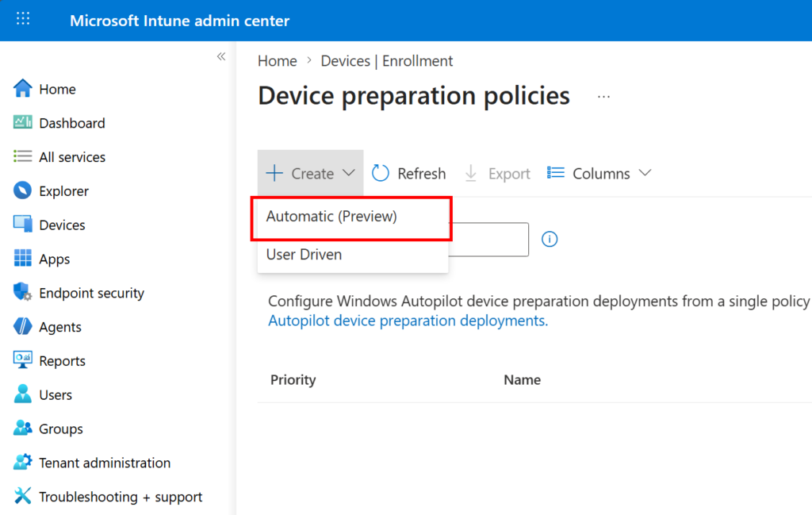Click the Apps grid icon
The width and height of the screenshot is (812, 515).
[23, 259]
